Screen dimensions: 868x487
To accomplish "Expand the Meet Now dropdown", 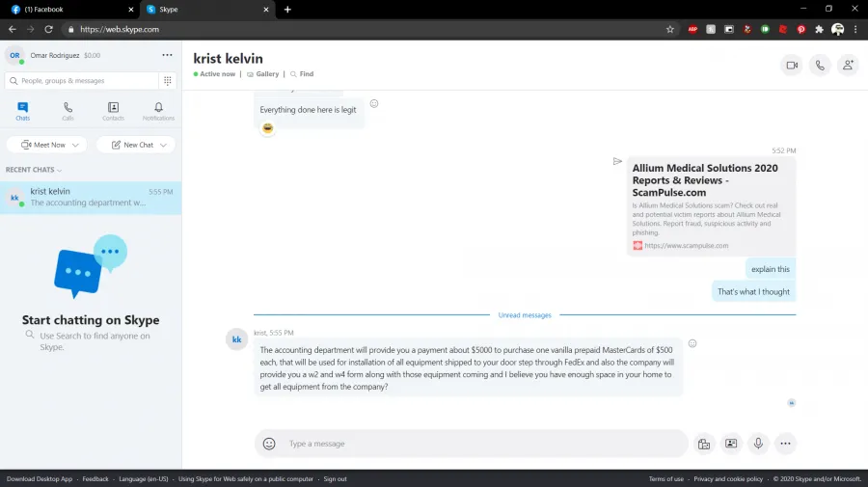I will [75, 145].
